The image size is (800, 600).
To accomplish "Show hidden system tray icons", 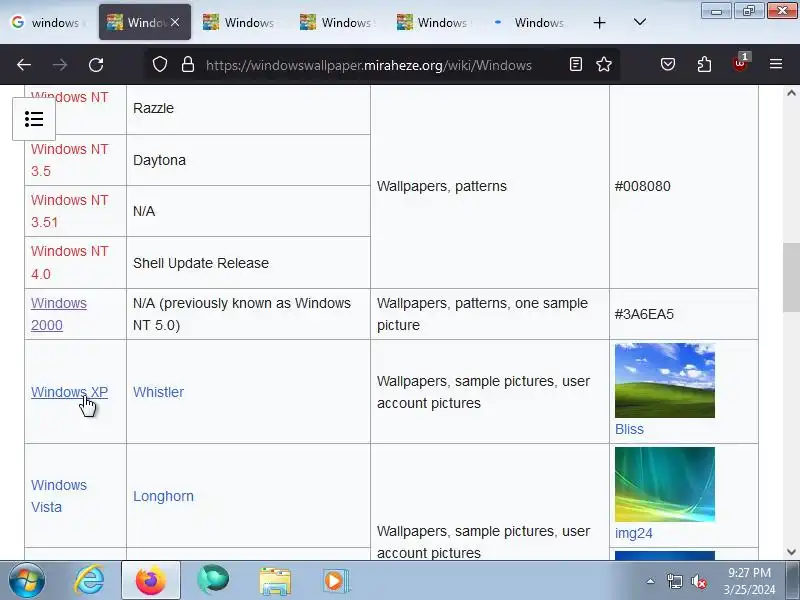I will 650,581.
